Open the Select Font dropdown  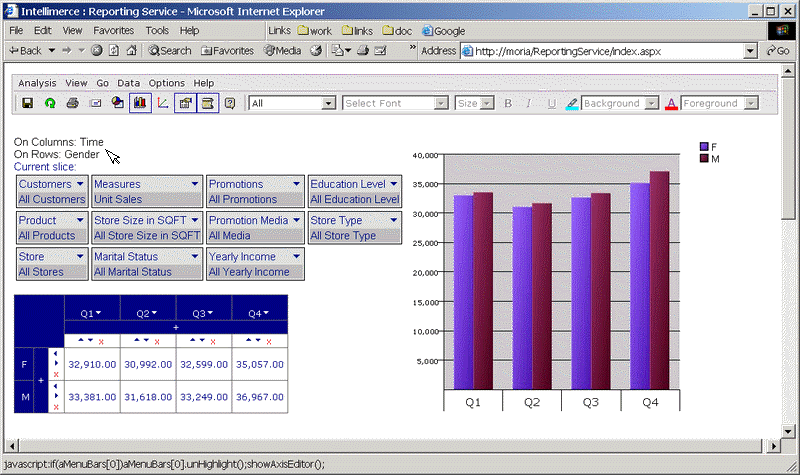click(x=440, y=104)
